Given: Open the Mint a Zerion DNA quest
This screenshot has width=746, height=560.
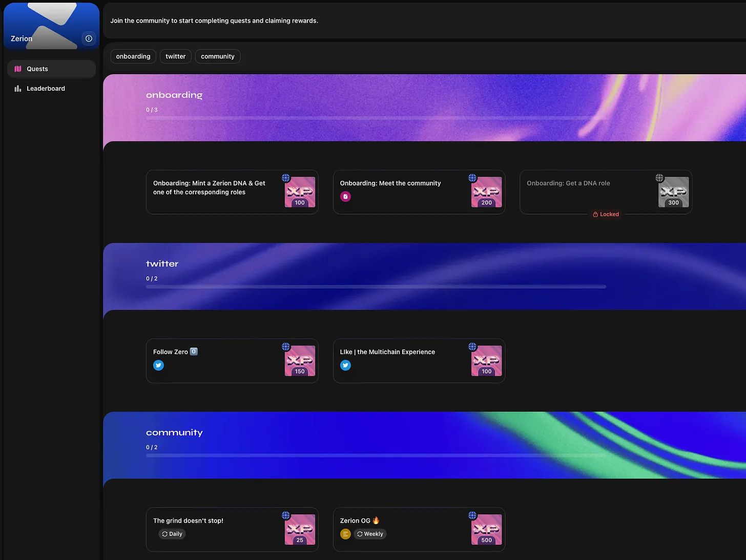Looking at the screenshot, I should tap(232, 192).
